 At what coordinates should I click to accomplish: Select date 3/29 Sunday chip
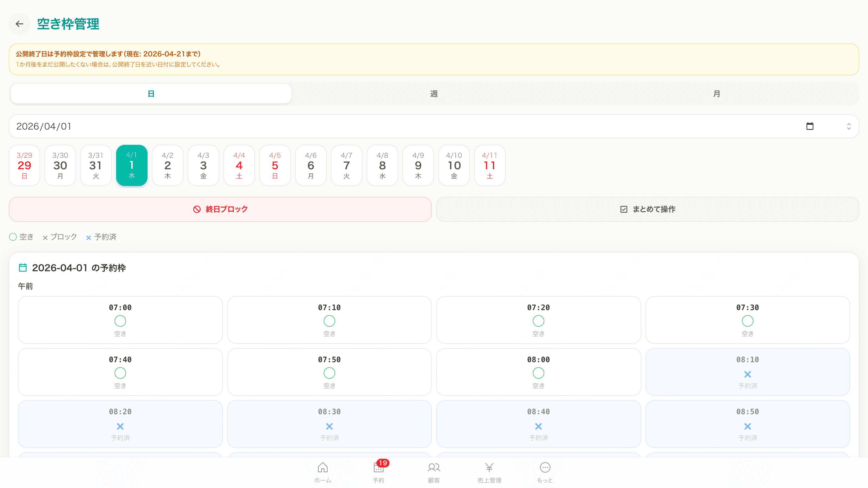24,165
